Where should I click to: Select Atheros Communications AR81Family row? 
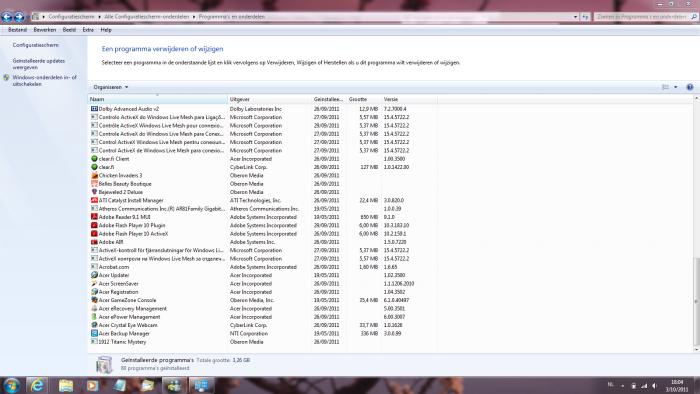263,209
